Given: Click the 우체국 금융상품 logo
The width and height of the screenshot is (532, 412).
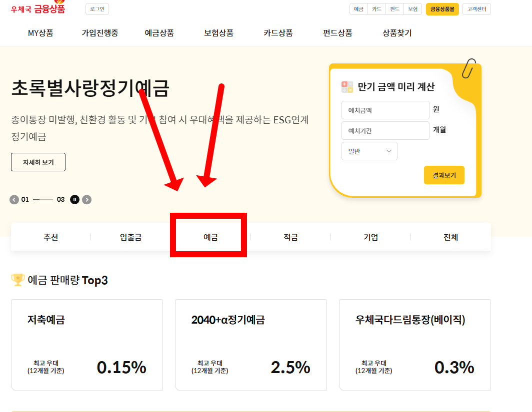Looking at the screenshot, I should pyautogui.click(x=37, y=8).
